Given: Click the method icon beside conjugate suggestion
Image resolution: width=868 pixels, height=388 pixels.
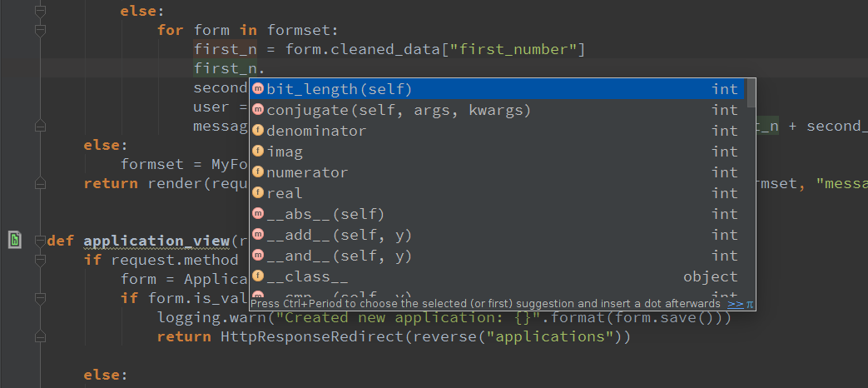Looking at the screenshot, I should (258, 110).
